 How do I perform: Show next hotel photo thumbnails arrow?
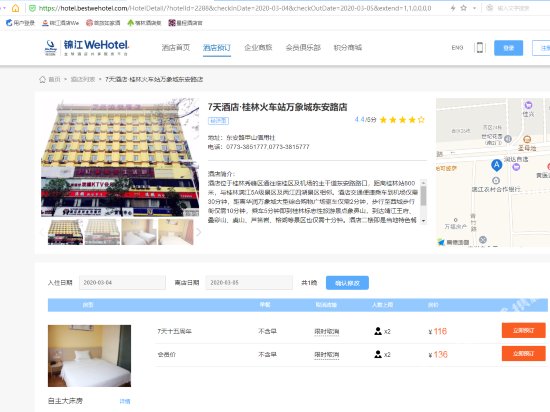199,232
